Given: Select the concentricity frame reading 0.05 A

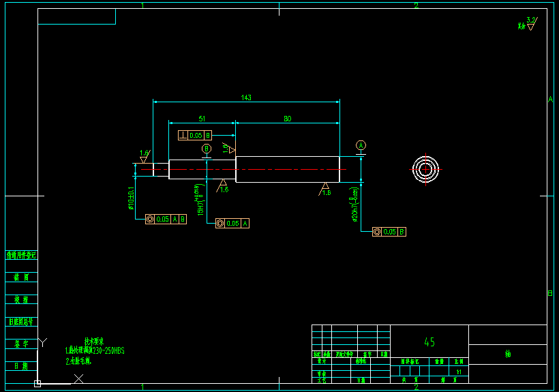Looking at the screenshot, I should (232, 224).
